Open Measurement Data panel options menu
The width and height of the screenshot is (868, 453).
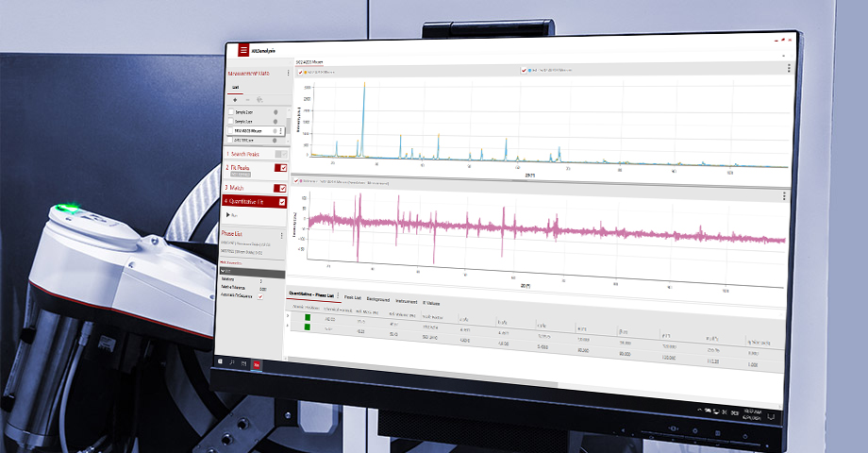point(287,73)
